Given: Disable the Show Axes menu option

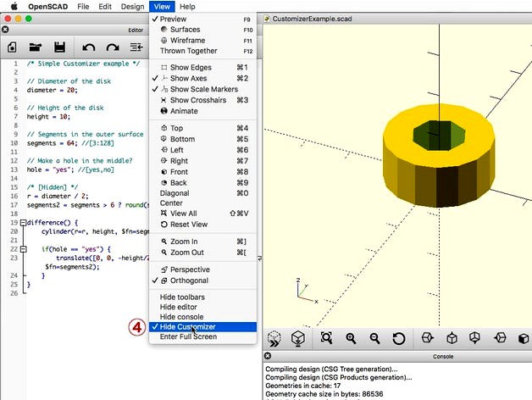Looking at the screenshot, I should pyautogui.click(x=186, y=78).
